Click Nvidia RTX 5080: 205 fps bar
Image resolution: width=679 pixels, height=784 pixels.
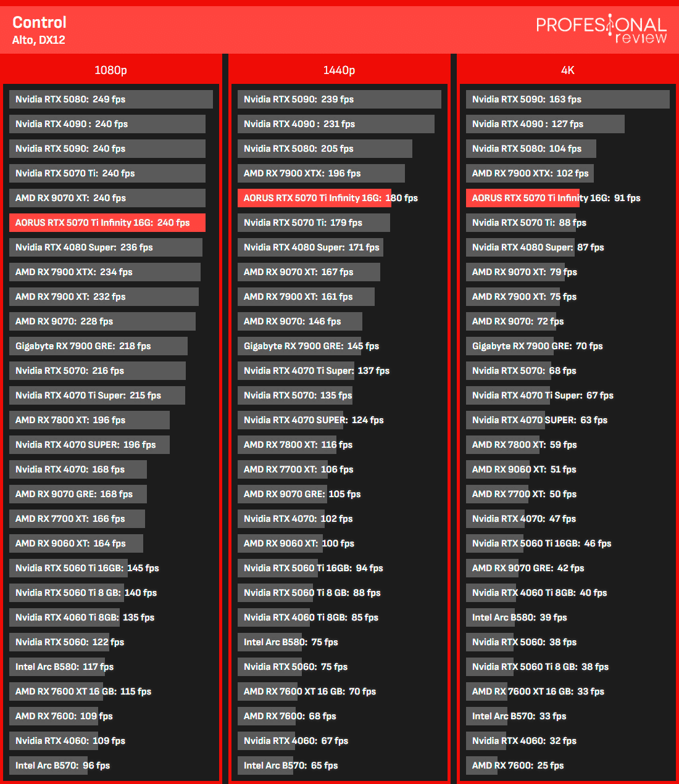[325, 149]
